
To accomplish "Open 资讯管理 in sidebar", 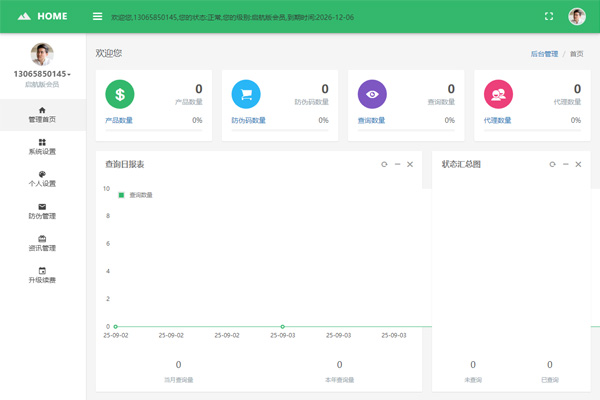I will pyautogui.click(x=42, y=243).
